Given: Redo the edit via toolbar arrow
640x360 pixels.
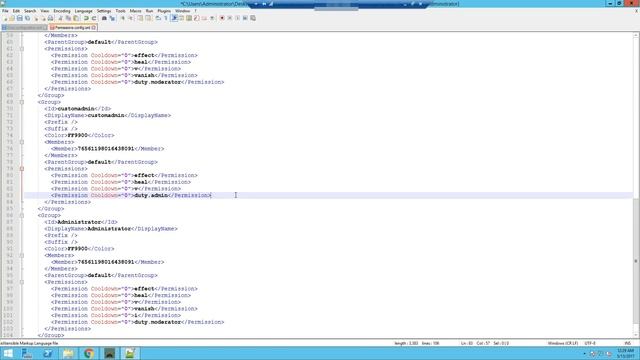Looking at the screenshot, I should [94, 18].
